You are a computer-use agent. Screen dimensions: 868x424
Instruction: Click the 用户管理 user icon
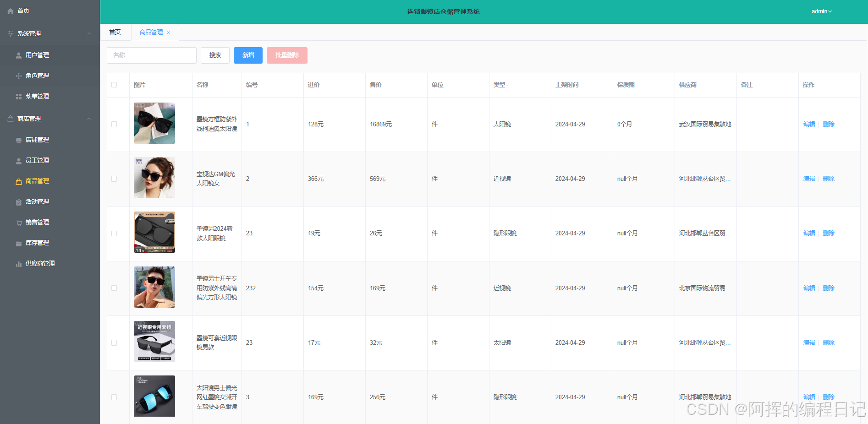pyautogui.click(x=19, y=55)
